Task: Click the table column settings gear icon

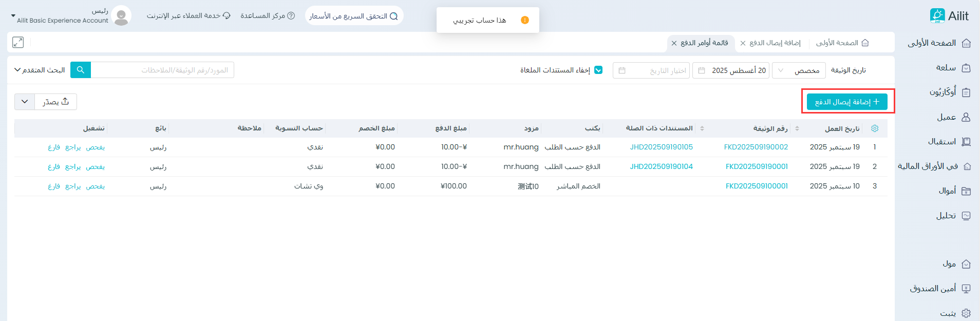Action: click(x=875, y=128)
